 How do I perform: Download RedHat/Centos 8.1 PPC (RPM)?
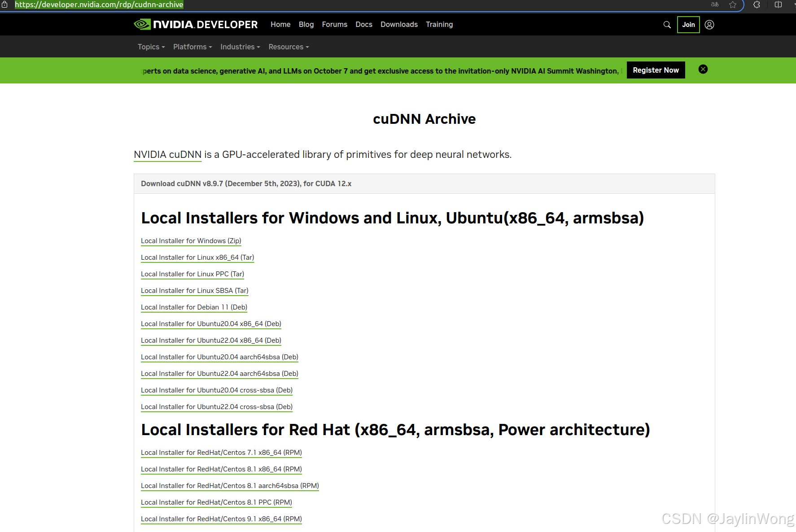[x=216, y=502]
